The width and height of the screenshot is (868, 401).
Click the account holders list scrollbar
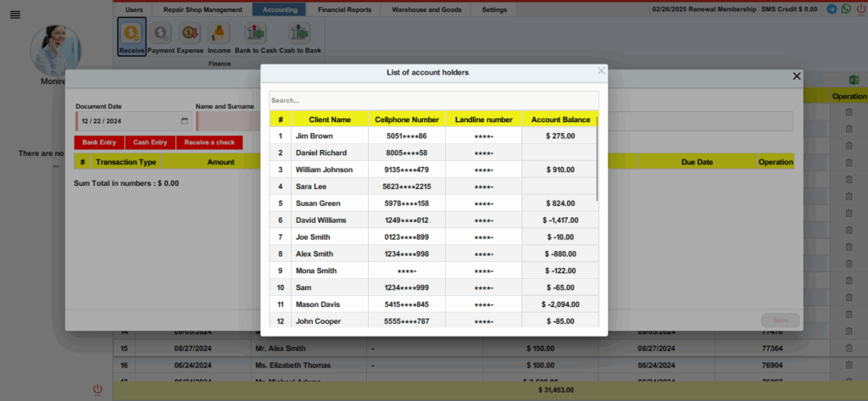(597, 158)
